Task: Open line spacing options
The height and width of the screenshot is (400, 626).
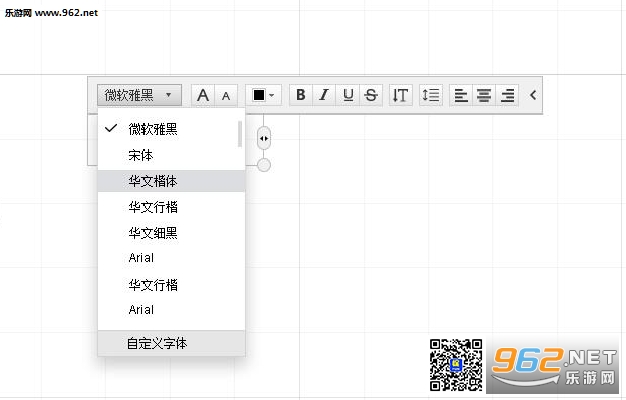Action: click(x=431, y=95)
